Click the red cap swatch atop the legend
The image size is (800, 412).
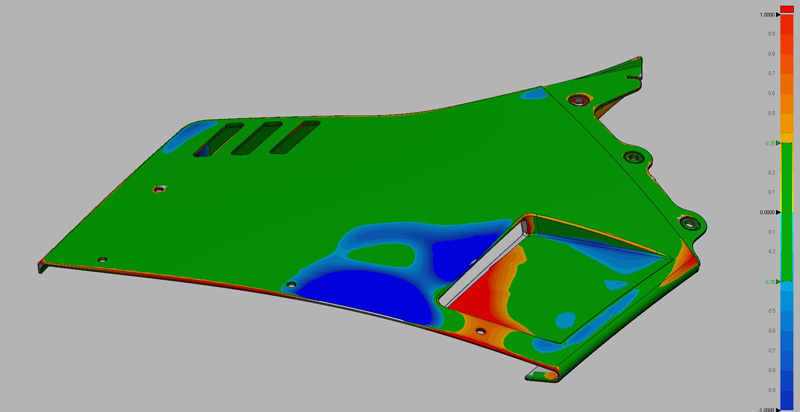[x=786, y=8]
